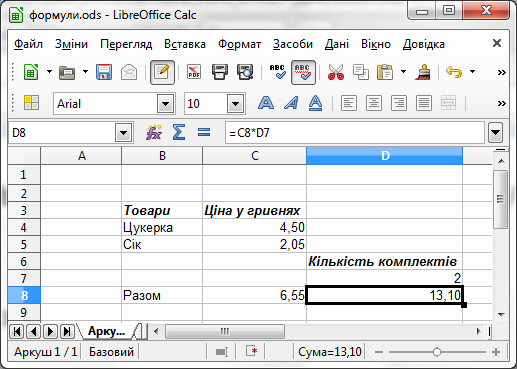This screenshot has width=517, height=369.
Task: Click the Arial font name field
Action: 105,104
